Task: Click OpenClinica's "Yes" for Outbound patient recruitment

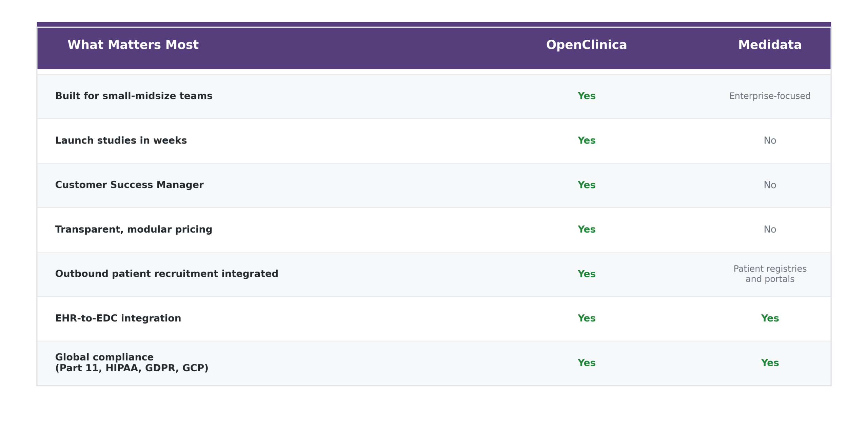Action: [586, 274]
